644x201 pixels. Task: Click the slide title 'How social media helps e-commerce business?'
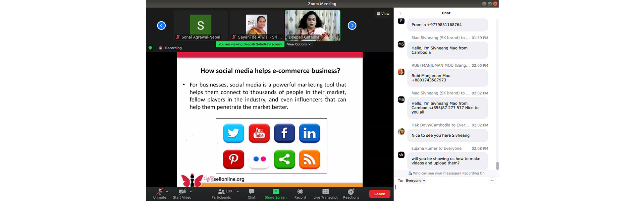coord(270,71)
